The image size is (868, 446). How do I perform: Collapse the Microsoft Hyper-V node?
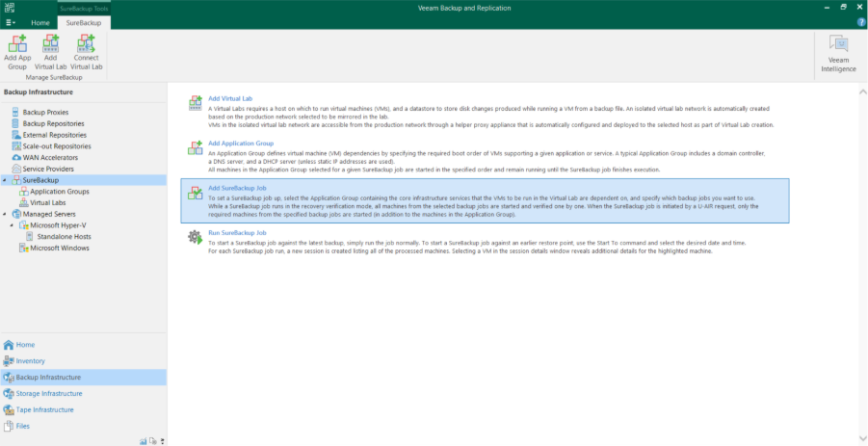pyautogui.click(x=13, y=225)
